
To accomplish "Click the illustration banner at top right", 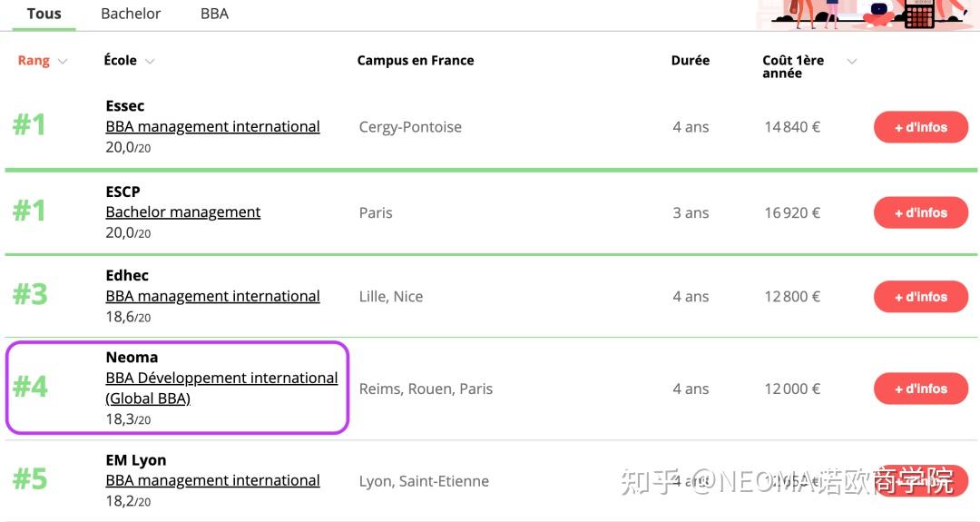I will point(867,15).
